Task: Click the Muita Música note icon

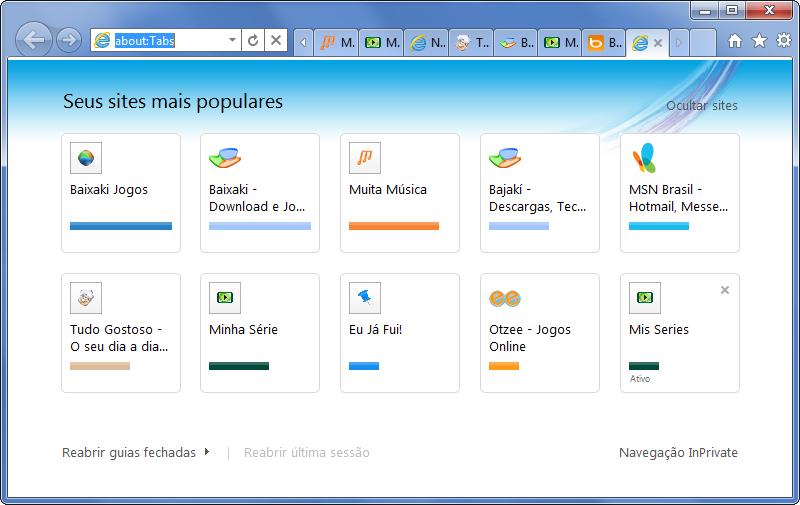Action: click(x=365, y=158)
